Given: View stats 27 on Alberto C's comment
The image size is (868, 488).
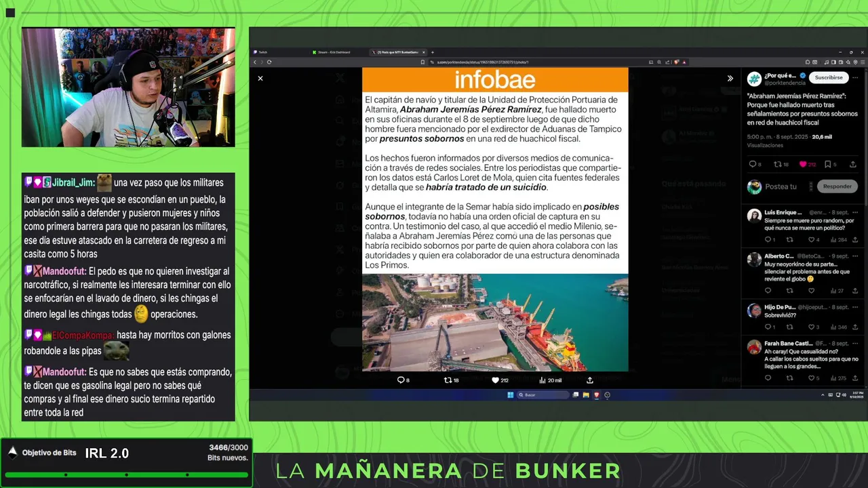Looking at the screenshot, I should click(x=837, y=291).
